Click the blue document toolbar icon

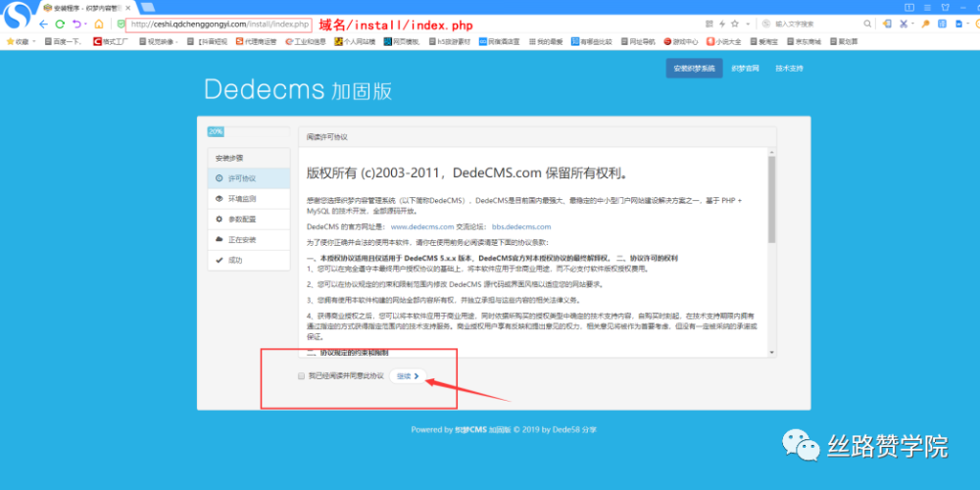tap(958, 24)
